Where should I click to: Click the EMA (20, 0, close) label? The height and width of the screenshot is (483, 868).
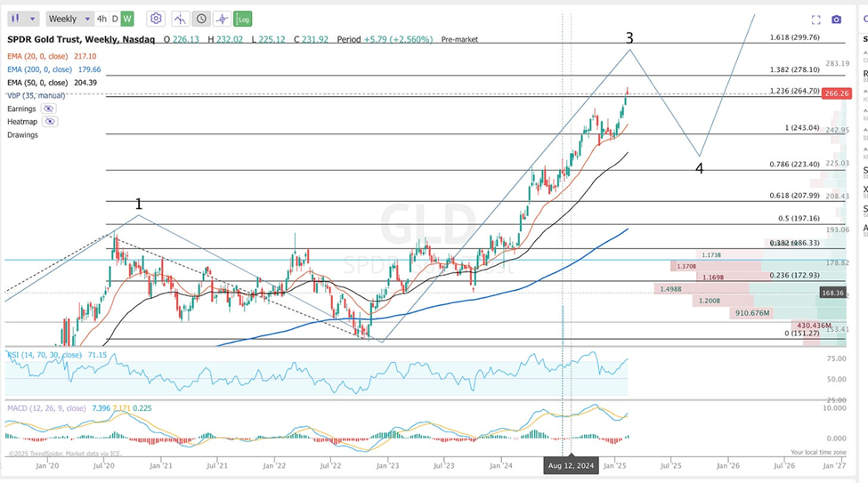tap(37, 56)
